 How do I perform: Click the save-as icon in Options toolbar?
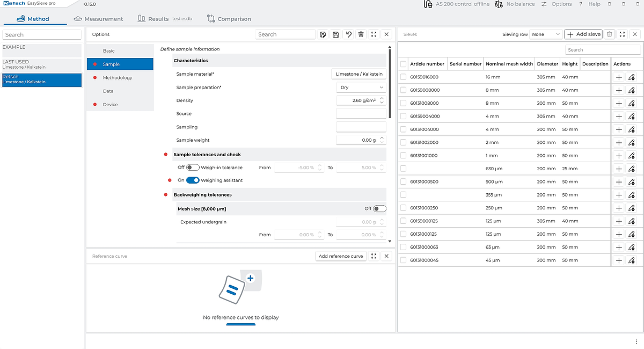(x=323, y=34)
